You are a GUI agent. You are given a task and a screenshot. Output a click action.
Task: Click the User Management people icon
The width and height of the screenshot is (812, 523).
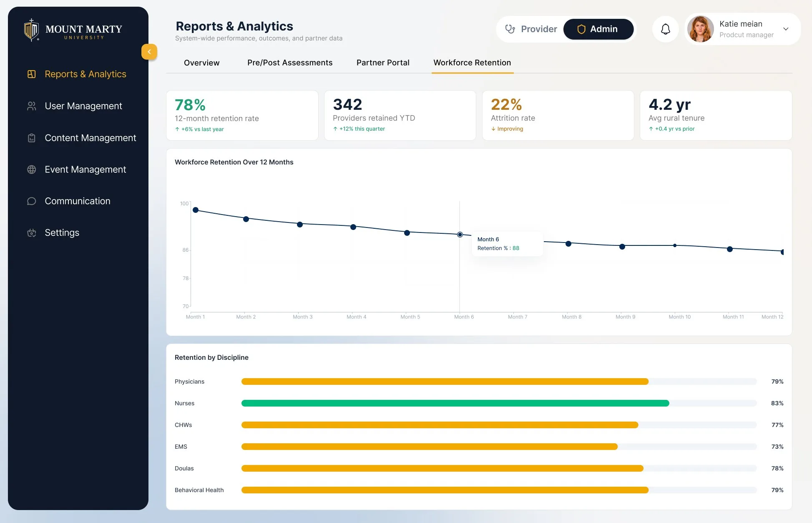point(32,106)
